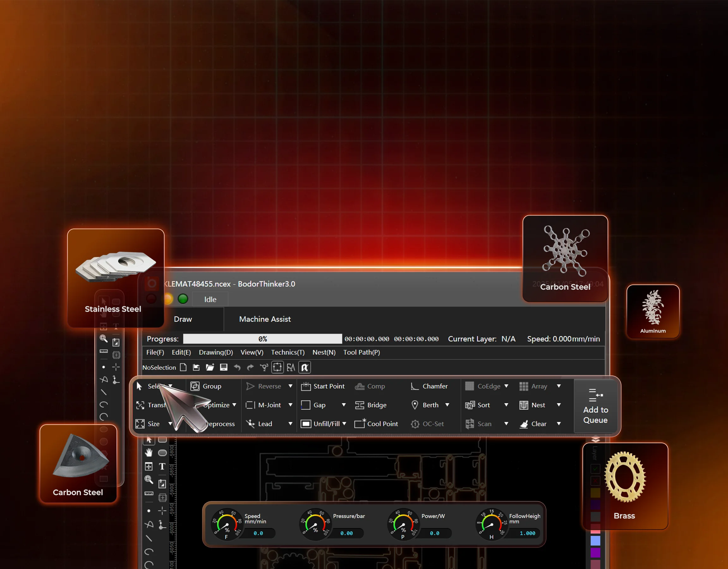
Task: Open the Unfill/Fill dropdown arrow
Action: click(x=344, y=424)
